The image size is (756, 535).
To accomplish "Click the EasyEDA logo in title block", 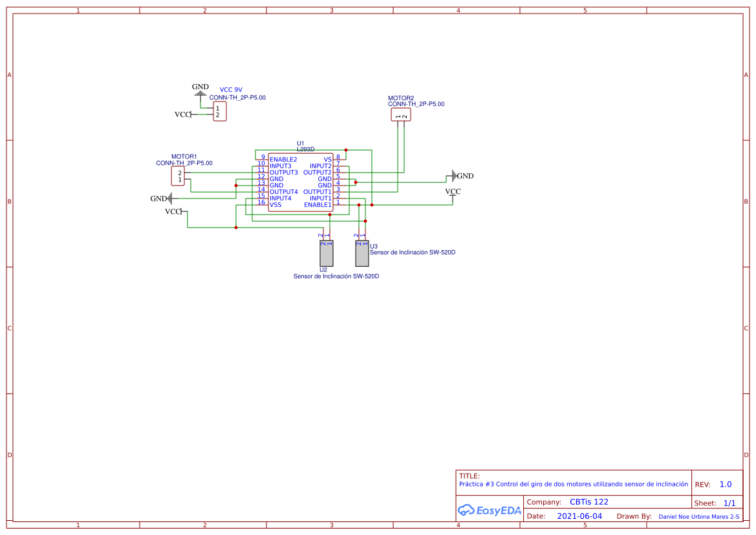I will (x=490, y=510).
